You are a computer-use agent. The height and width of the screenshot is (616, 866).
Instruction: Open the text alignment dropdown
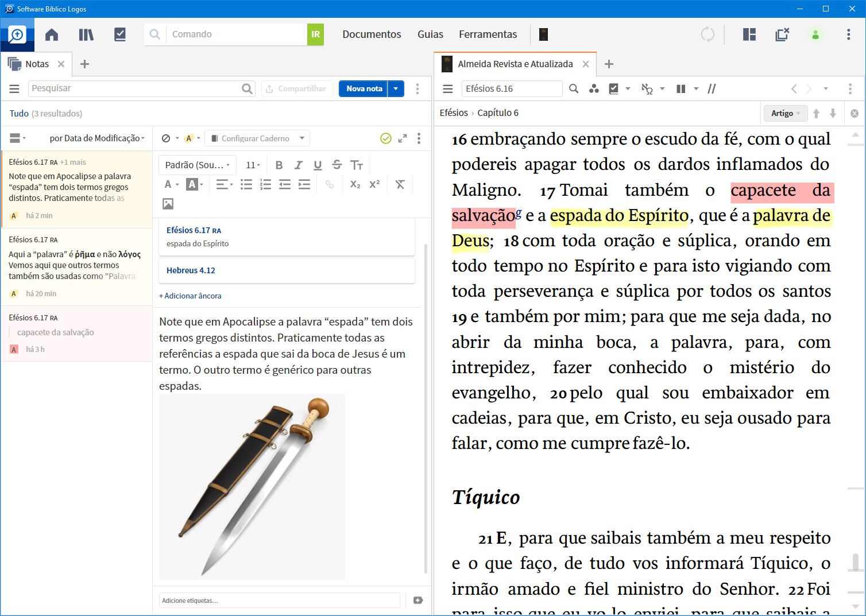pos(224,184)
